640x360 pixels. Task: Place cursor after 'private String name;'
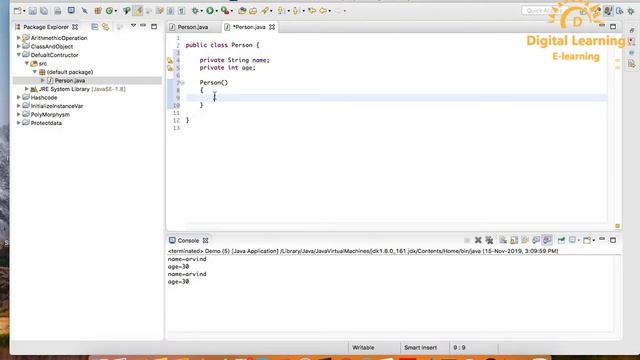[270, 60]
